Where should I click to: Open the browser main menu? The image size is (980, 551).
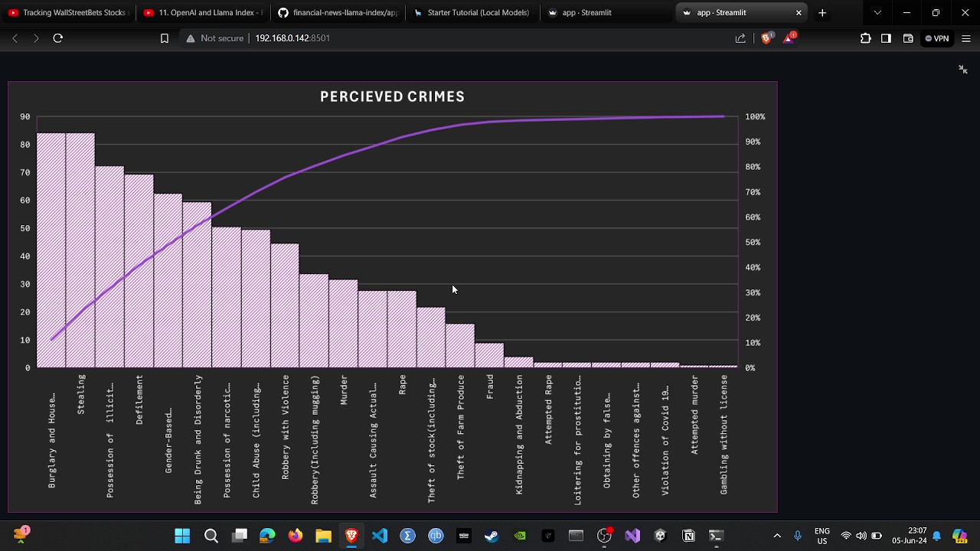click(966, 38)
